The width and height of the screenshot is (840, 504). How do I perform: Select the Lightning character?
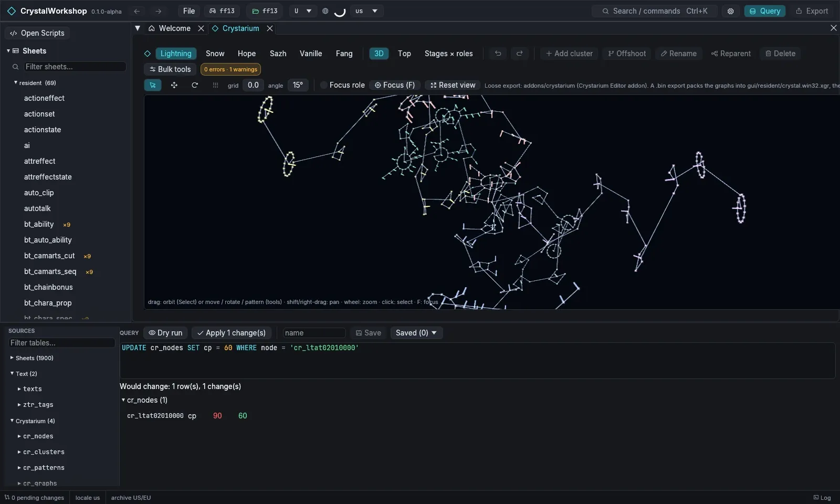pyautogui.click(x=176, y=54)
